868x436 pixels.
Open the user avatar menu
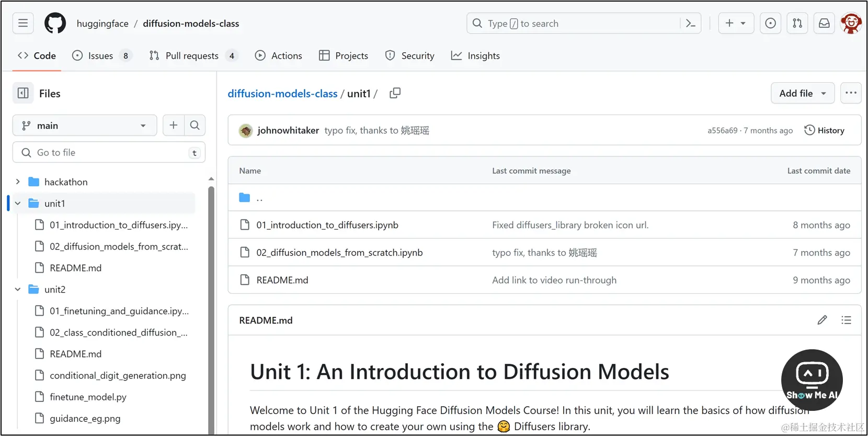click(x=851, y=23)
